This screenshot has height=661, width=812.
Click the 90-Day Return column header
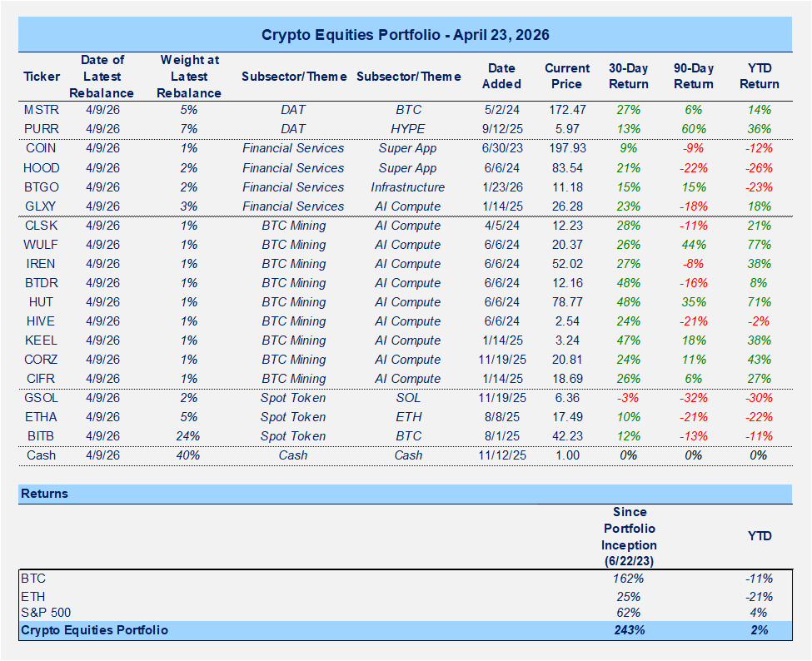[x=693, y=77]
